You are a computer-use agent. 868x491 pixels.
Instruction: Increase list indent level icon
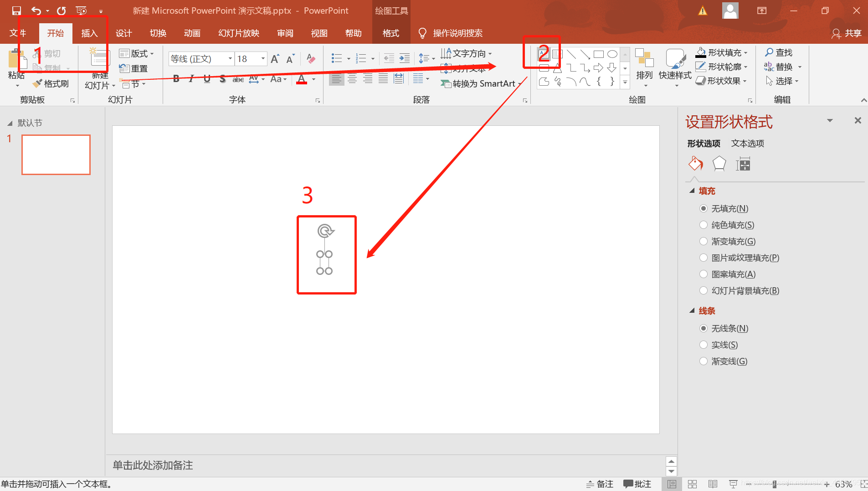pos(405,58)
